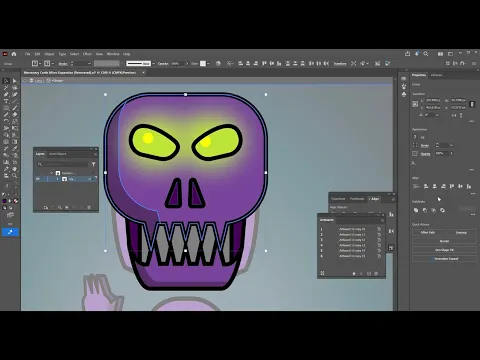Open the Style swatch dropdown arrow
The height and width of the screenshot is (360, 480).
pos(208,64)
